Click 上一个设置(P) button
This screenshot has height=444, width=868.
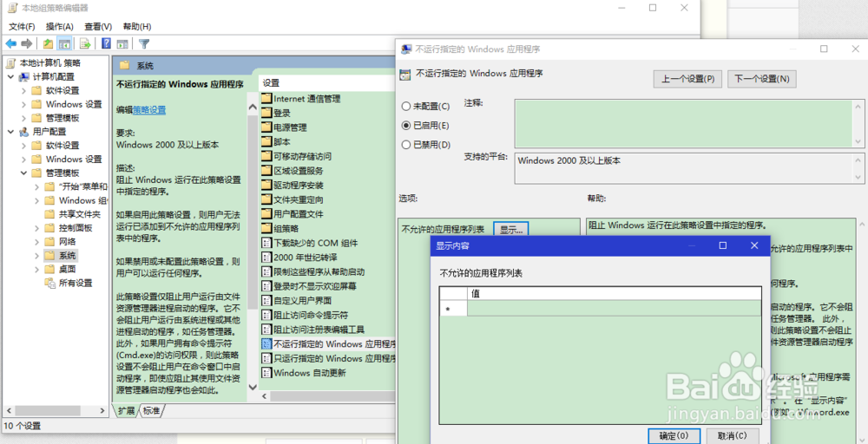pyautogui.click(x=687, y=79)
